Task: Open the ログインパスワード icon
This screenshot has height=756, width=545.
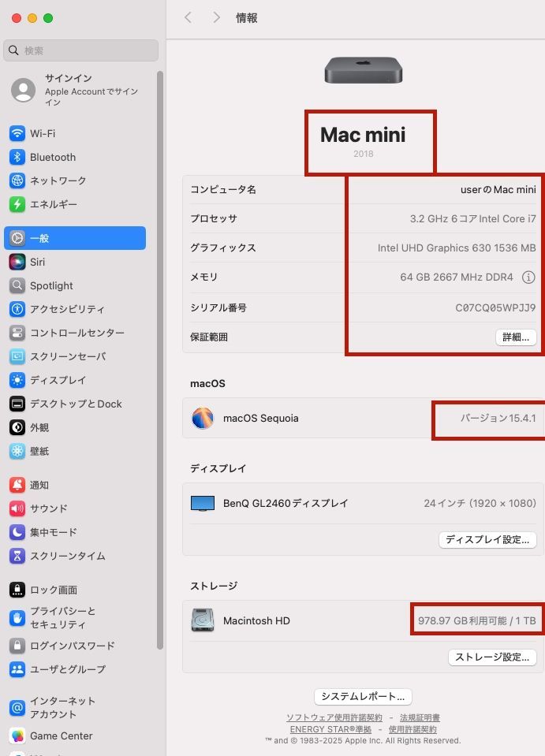Action: click(x=17, y=645)
